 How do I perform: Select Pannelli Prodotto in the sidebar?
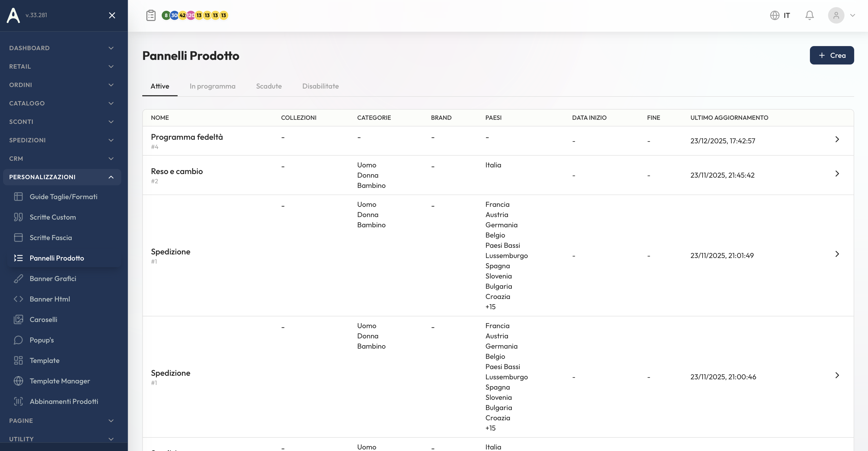point(64,258)
